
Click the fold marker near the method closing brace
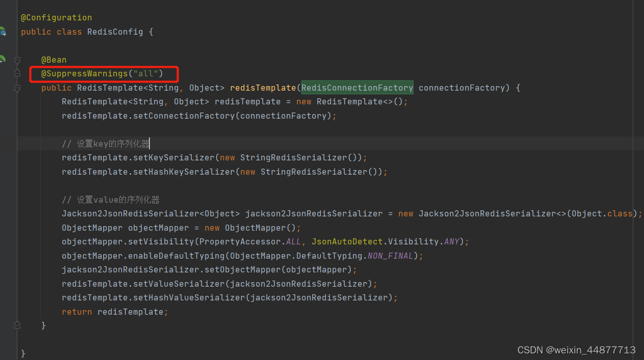tap(17, 324)
